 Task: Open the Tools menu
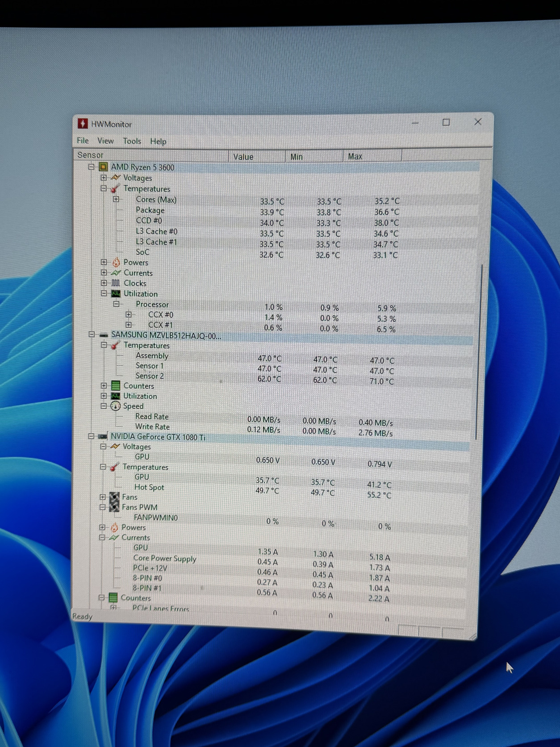point(132,141)
